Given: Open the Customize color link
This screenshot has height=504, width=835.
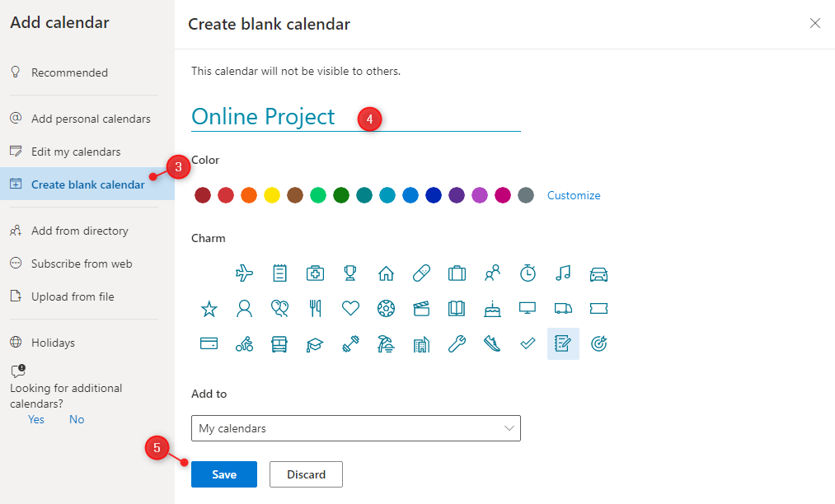Looking at the screenshot, I should coord(574,195).
